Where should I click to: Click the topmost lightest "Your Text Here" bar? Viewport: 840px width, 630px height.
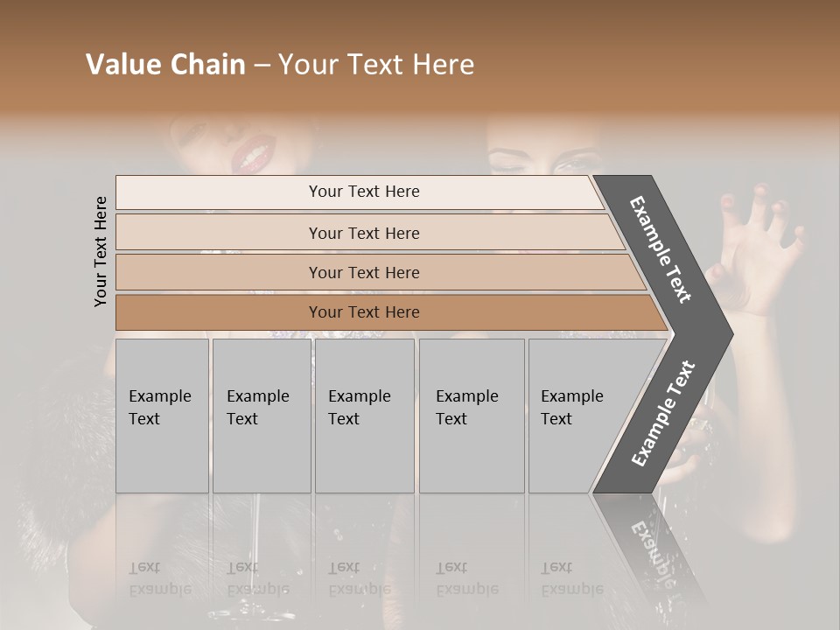[x=364, y=192]
